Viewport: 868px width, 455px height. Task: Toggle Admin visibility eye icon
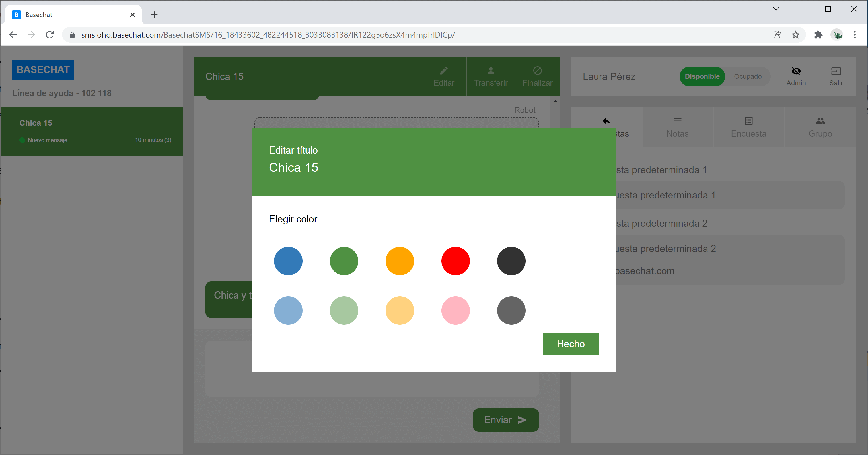[x=796, y=71]
